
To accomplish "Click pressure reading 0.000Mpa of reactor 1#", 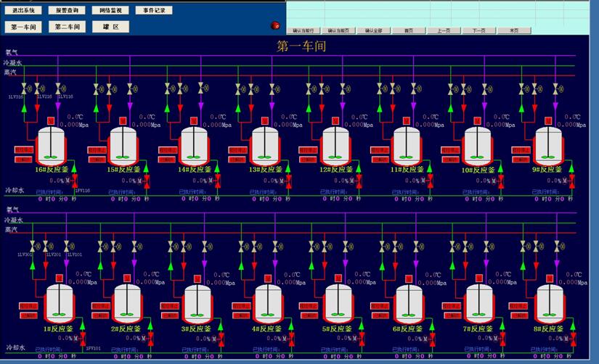I will coord(83,282).
